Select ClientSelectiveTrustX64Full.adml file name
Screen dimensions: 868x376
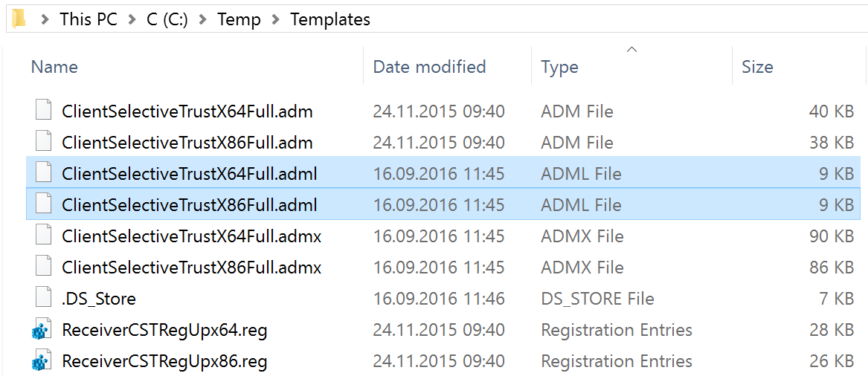[190, 174]
